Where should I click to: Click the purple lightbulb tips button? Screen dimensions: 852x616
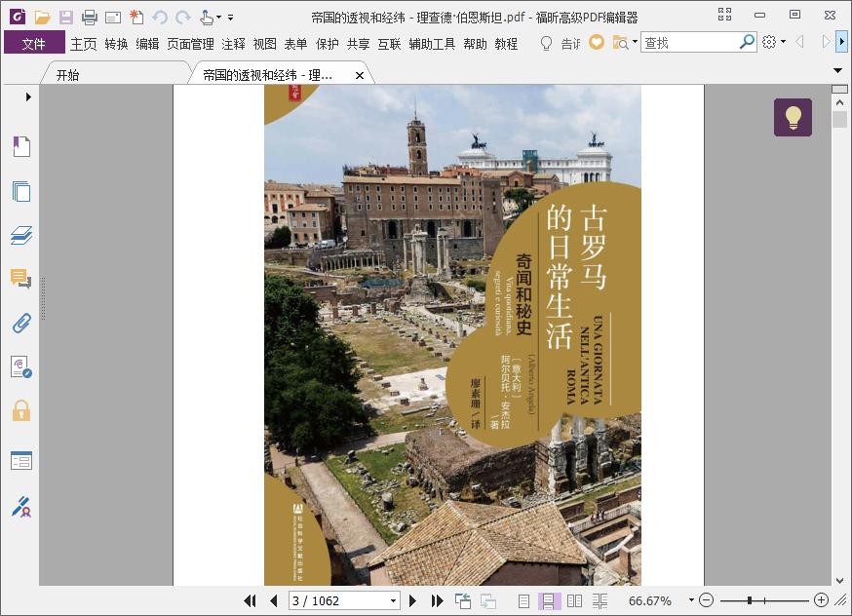pos(793,117)
